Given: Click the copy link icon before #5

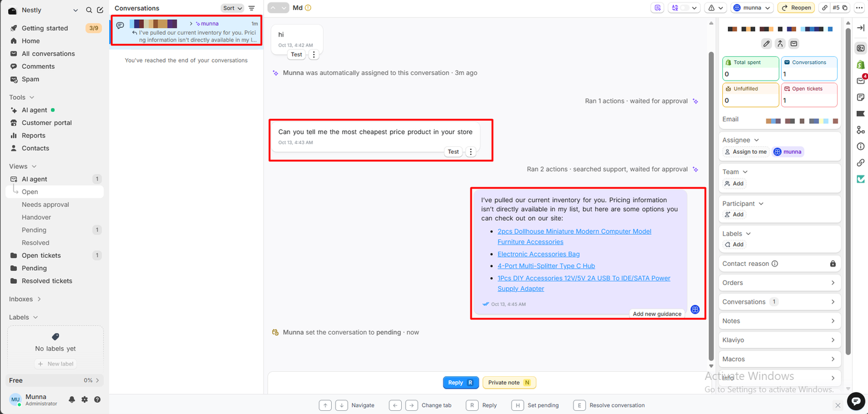Looking at the screenshot, I should (824, 8).
